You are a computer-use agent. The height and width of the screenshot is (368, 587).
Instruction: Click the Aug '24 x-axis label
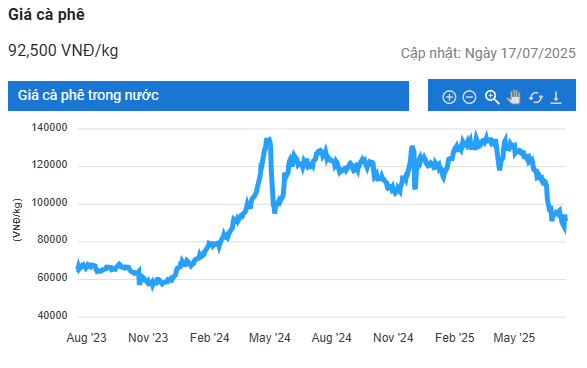click(331, 338)
